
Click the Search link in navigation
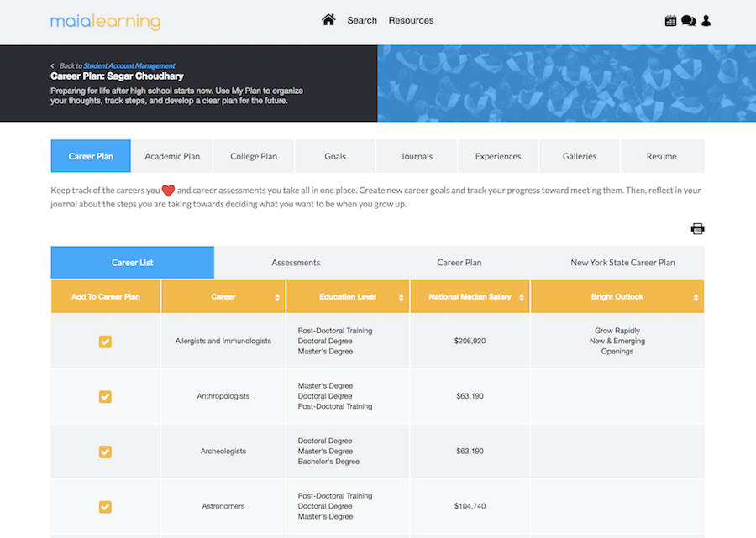[362, 20]
